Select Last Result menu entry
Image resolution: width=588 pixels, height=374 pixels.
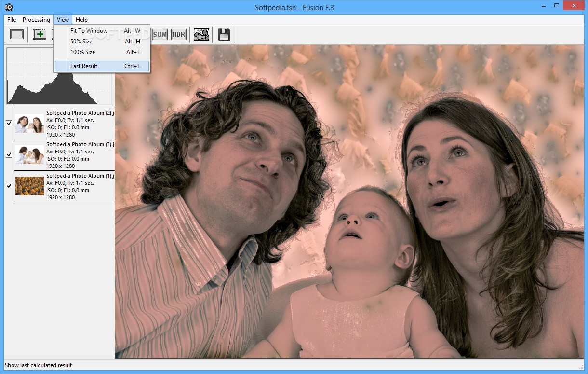pyautogui.click(x=102, y=66)
